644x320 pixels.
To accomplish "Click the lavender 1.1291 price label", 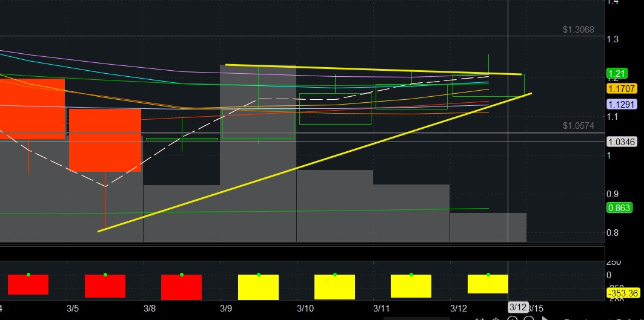I will [x=622, y=104].
